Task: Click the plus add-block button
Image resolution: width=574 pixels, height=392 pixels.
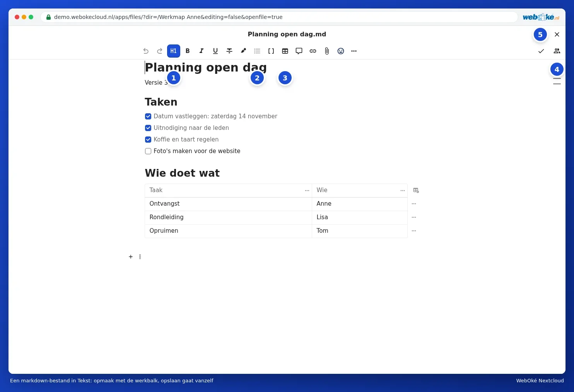Action: click(x=131, y=257)
